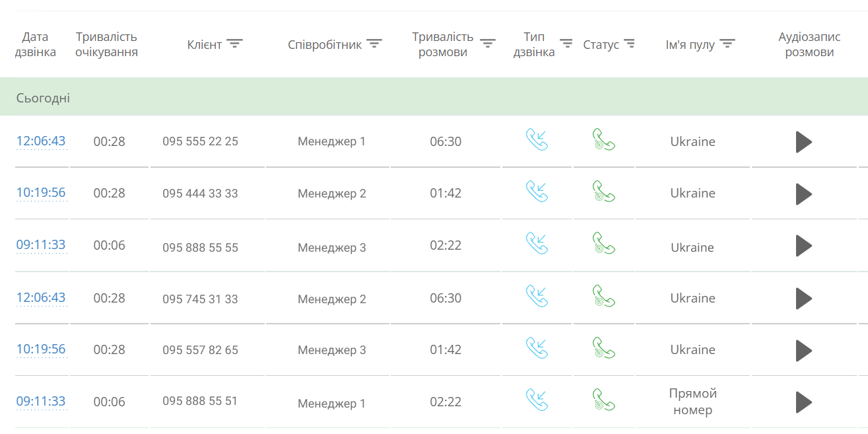Click the Сьогодні group header row
The height and width of the screenshot is (434, 868).
(x=434, y=98)
